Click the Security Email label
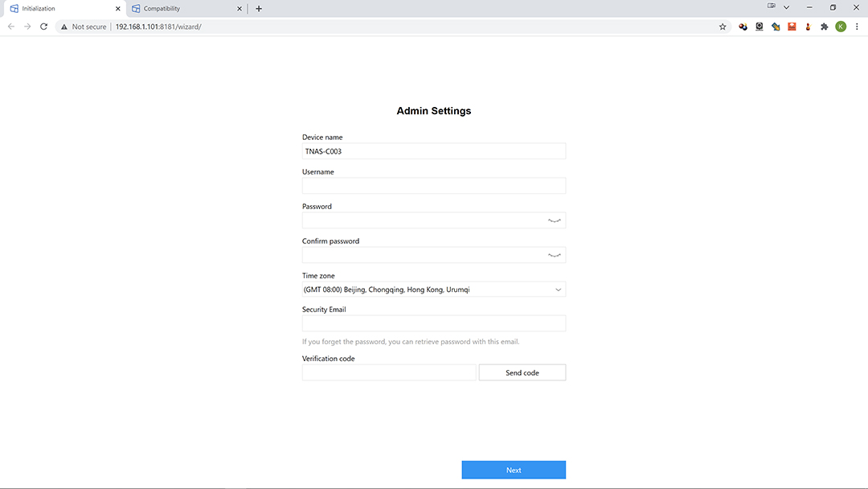Screen dimensions: 868x489 [324, 310]
